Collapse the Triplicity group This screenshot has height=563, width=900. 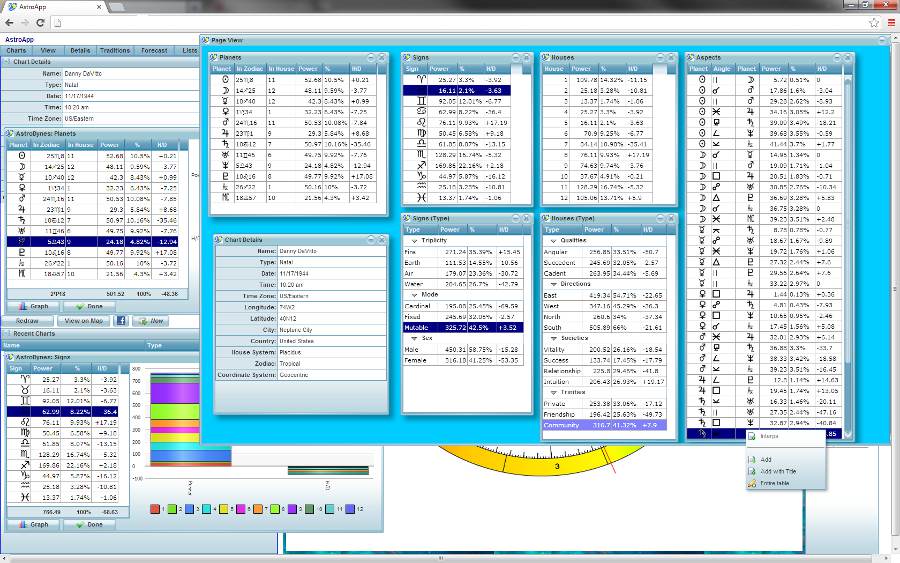click(414, 240)
